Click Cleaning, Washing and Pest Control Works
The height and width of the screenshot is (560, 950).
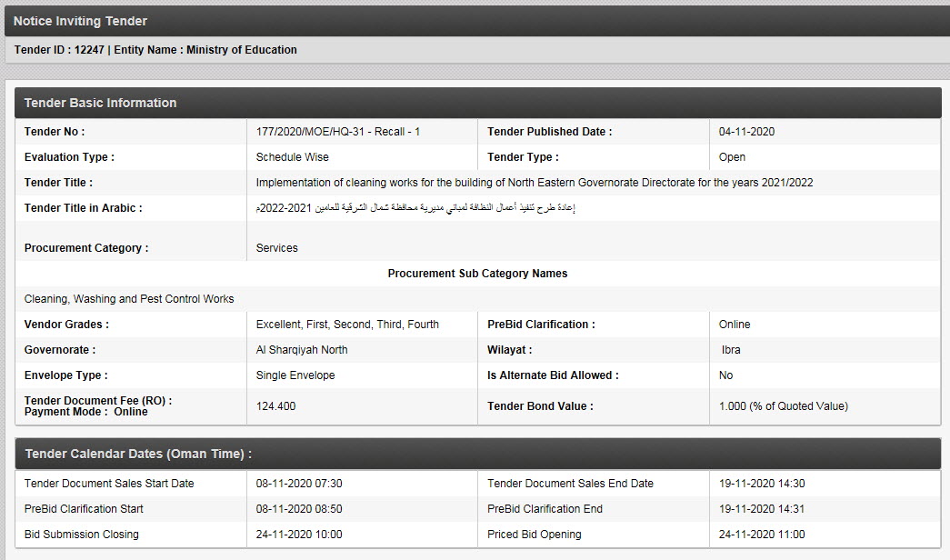129,299
